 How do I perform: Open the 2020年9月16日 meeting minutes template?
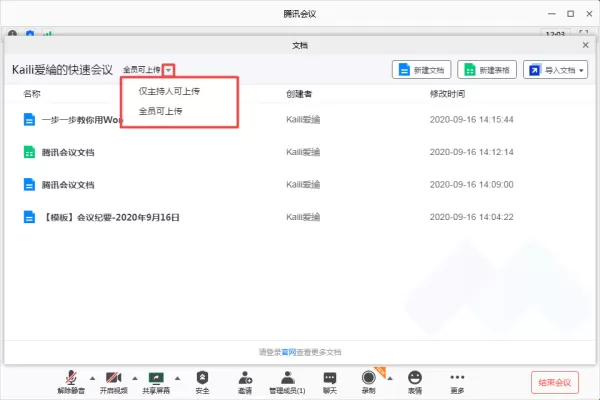pyautogui.click(x=110, y=217)
